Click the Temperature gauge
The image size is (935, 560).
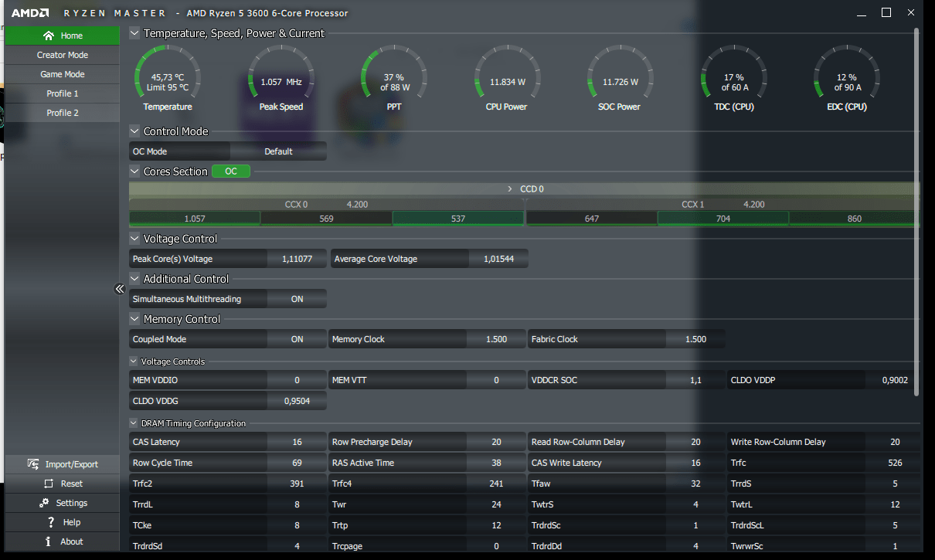coord(168,78)
